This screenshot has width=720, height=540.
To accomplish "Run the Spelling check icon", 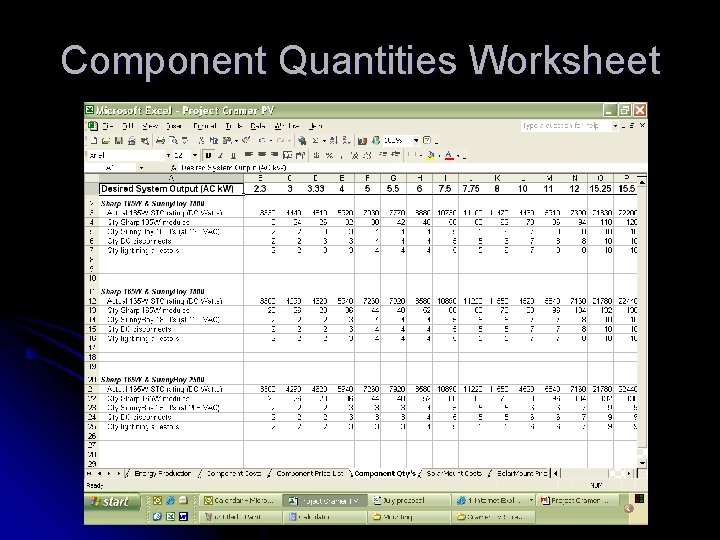I will tap(185, 141).
